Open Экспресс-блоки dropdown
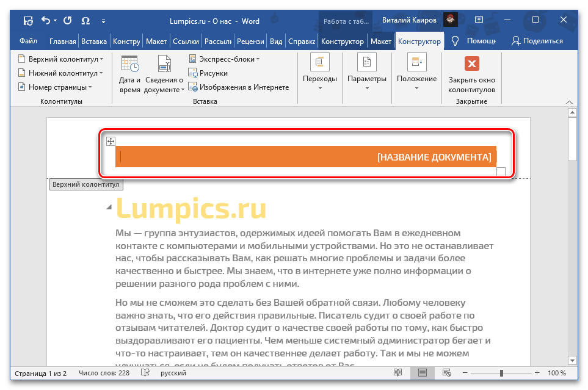Screen dimensions: 588x390 pos(224,59)
